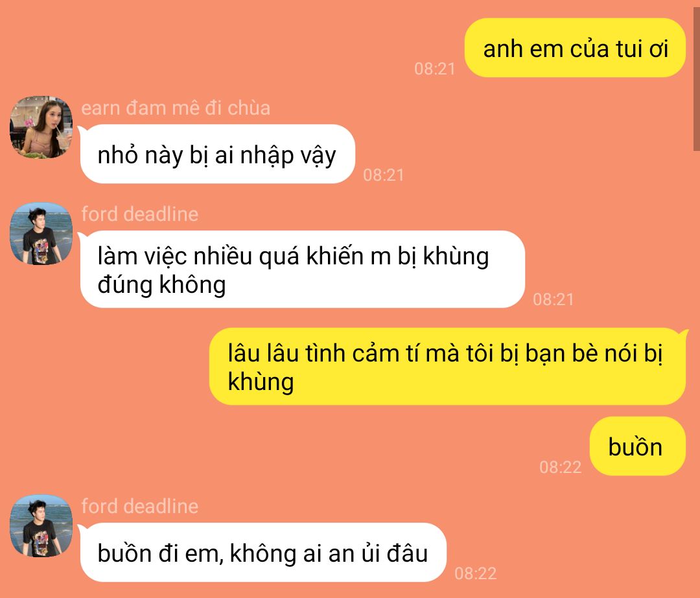The width and height of the screenshot is (700, 598).
Task: Select the short yellow 'buồn' bubble
Action: pyautogui.click(x=638, y=446)
